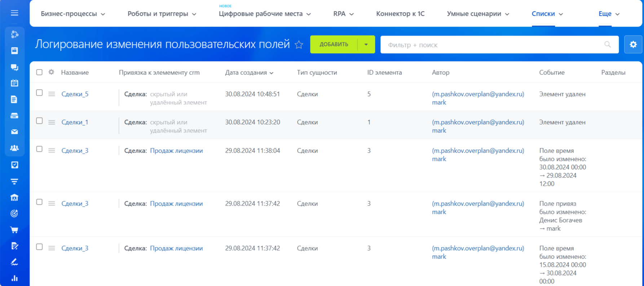Click the CRM funnel icon in sidebar
The width and height of the screenshot is (644, 286).
pos(14,182)
